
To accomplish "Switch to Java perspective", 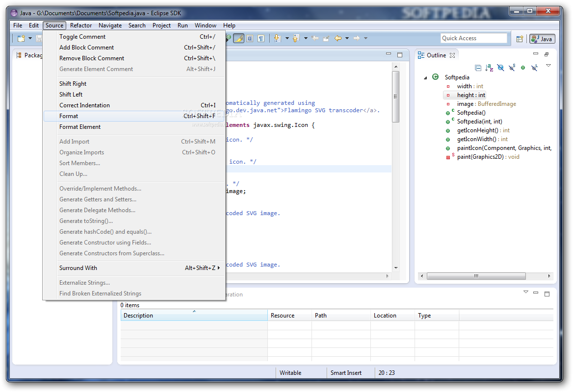I will click(542, 39).
